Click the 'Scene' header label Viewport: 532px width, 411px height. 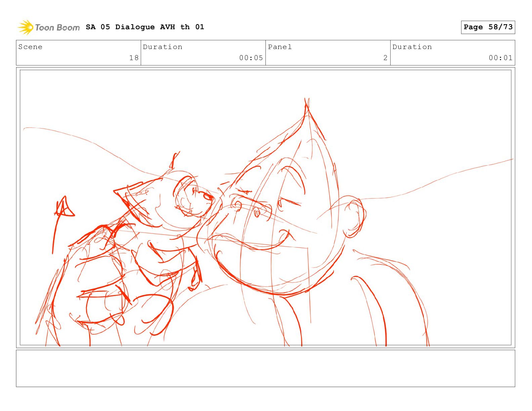30,47
